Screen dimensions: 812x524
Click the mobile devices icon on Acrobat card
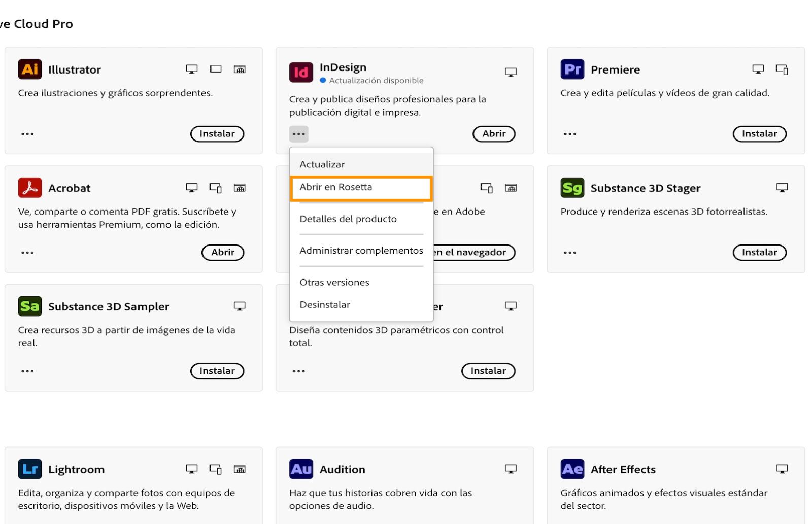point(216,188)
